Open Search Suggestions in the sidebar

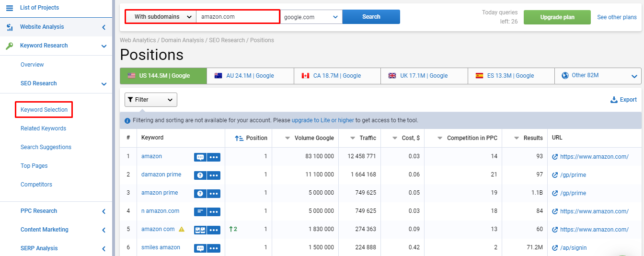click(46, 147)
